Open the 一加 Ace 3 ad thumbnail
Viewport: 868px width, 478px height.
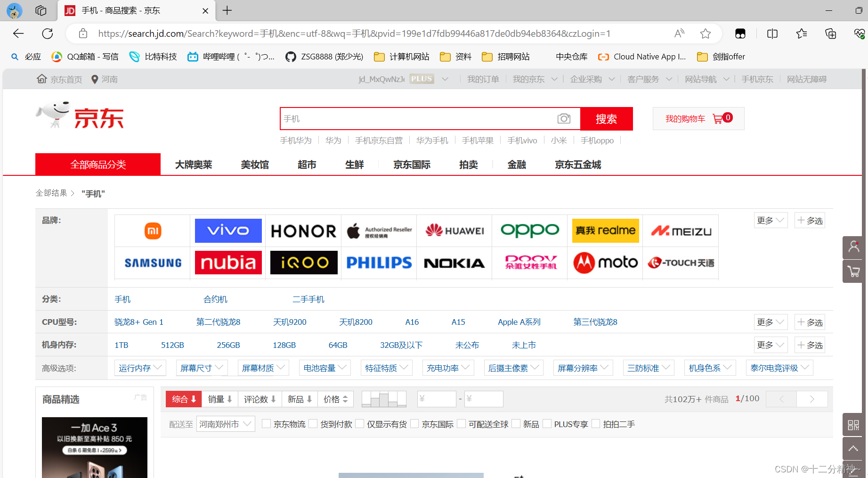click(x=94, y=447)
